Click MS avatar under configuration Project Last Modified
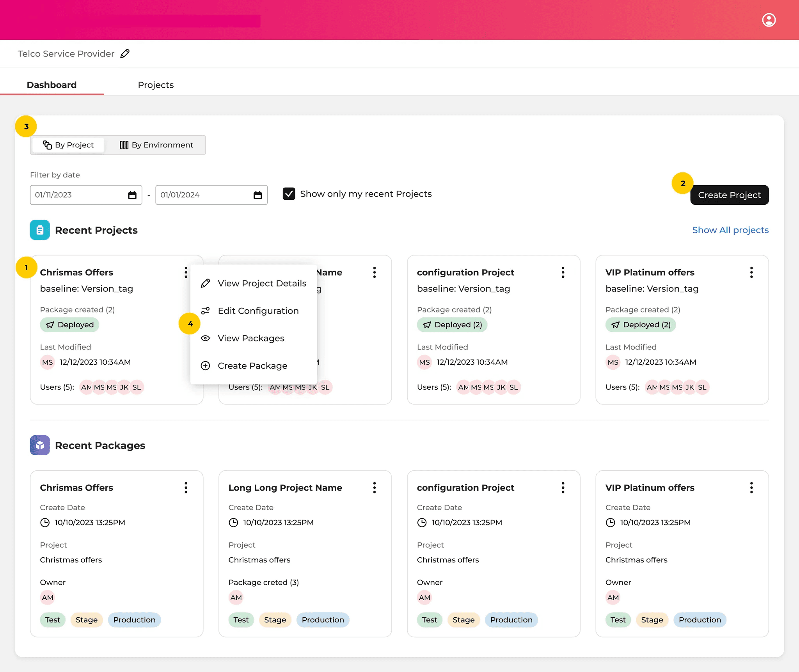Image resolution: width=799 pixels, height=672 pixels. (424, 362)
